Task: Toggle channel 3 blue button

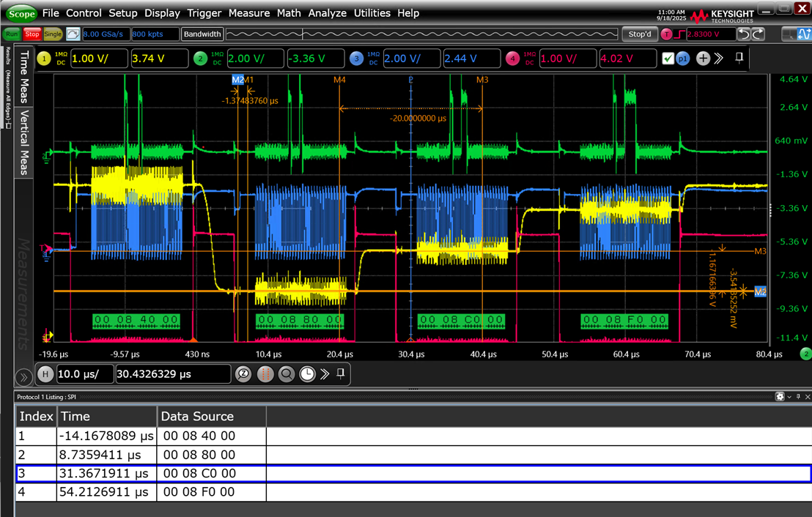Action: [x=357, y=59]
